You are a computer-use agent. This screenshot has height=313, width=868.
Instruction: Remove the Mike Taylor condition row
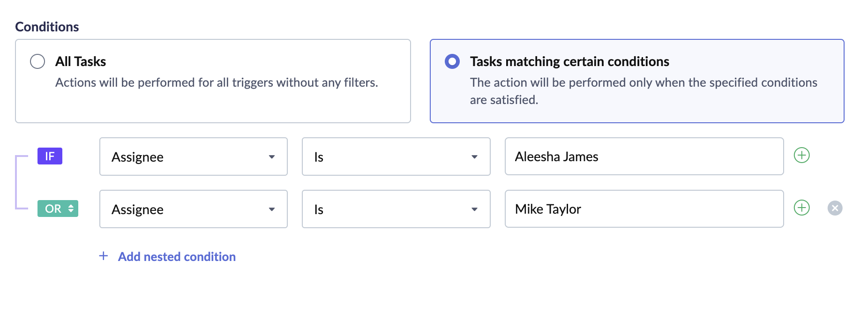(835, 208)
